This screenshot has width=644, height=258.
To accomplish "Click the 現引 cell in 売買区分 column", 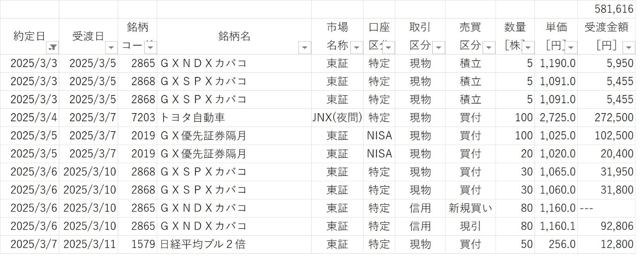I will point(471,226).
